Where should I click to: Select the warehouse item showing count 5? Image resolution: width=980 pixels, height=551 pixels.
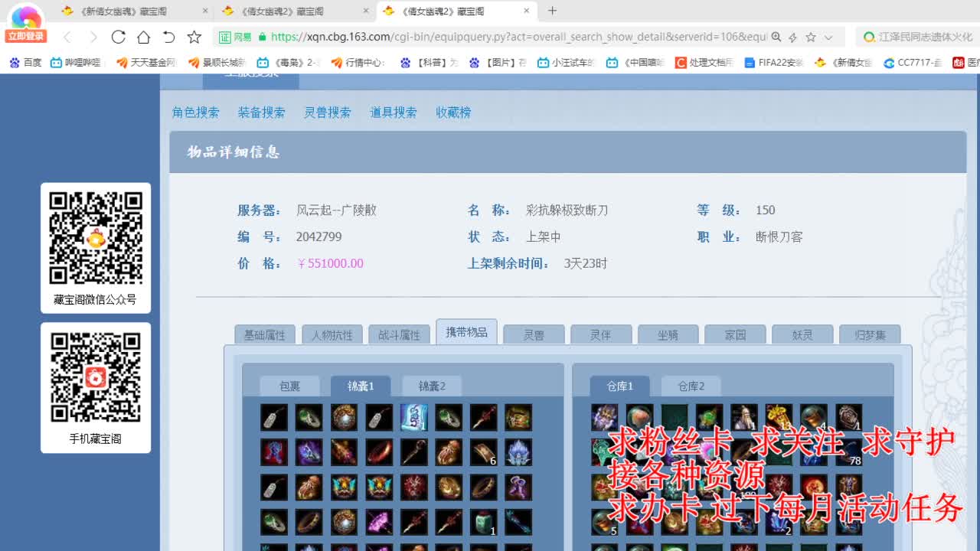(604, 523)
